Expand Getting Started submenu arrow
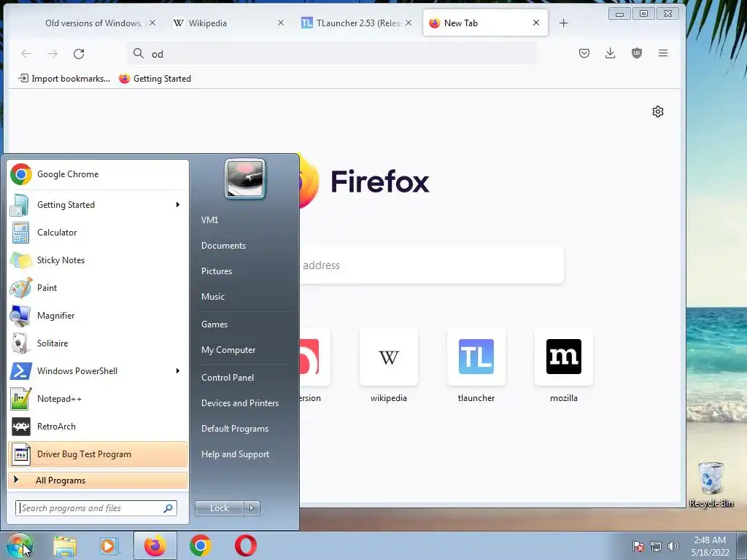 [x=178, y=205]
